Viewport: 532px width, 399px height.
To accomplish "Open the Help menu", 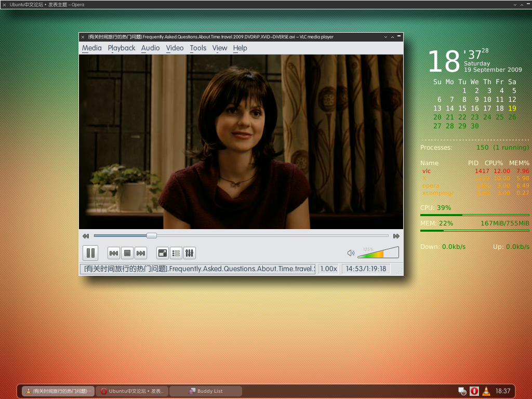I will pyautogui.click(x=240, y=48).
